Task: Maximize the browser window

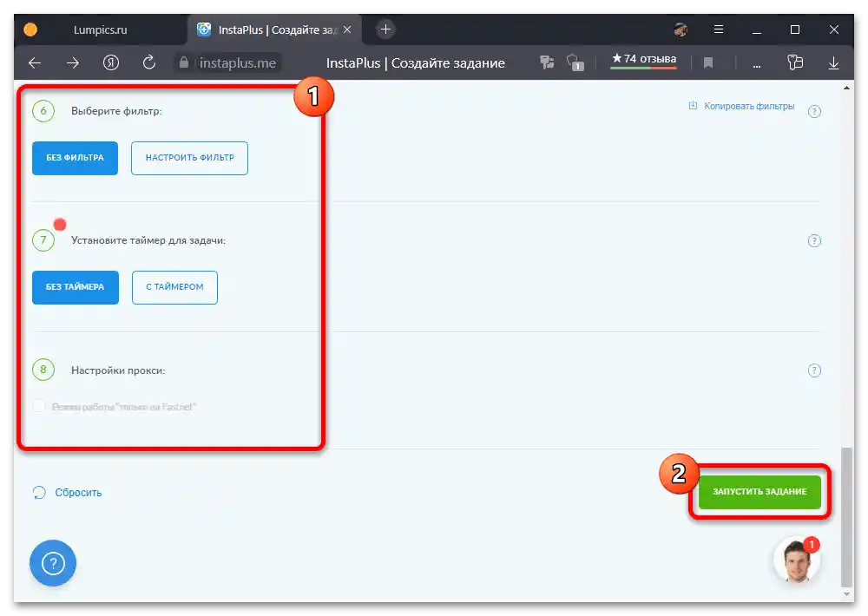Action: (795, 29)
